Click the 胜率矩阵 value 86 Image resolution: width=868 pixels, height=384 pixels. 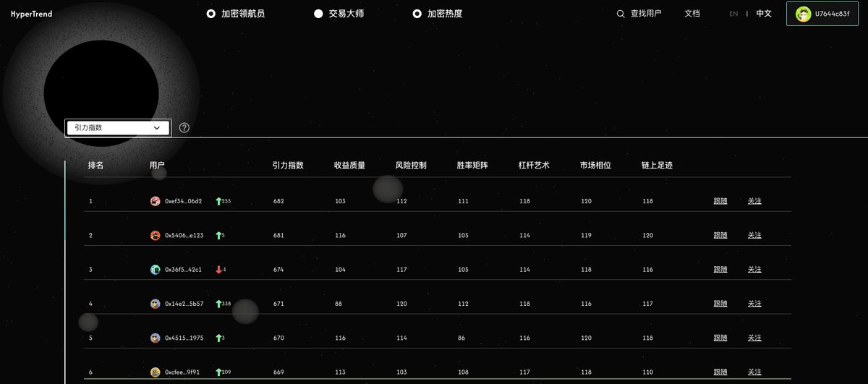pyautogui.click(x=461, y=338)
